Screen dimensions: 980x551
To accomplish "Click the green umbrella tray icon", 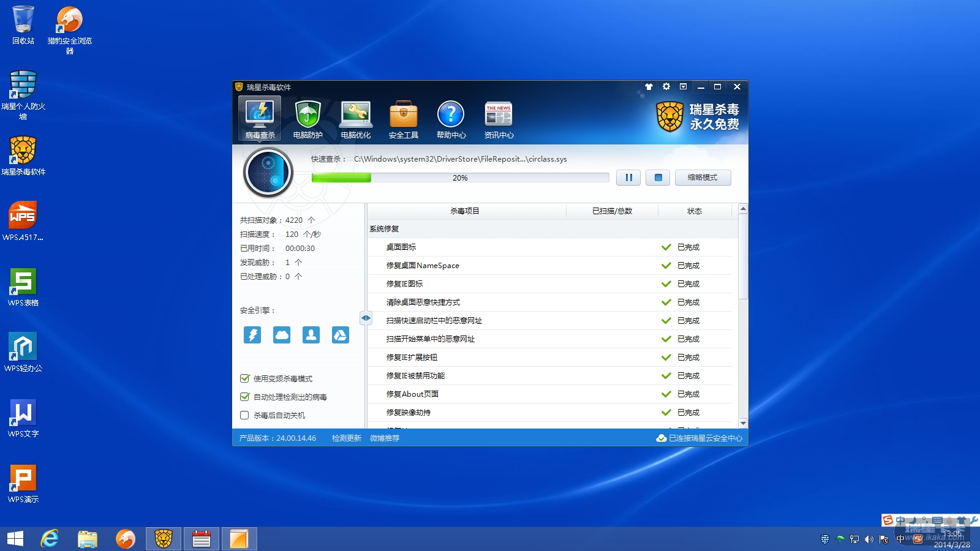I will tap(840, 539).
